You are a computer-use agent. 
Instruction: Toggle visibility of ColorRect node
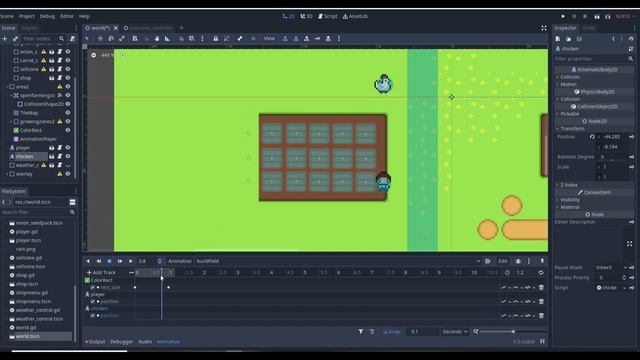coord(68,130)
